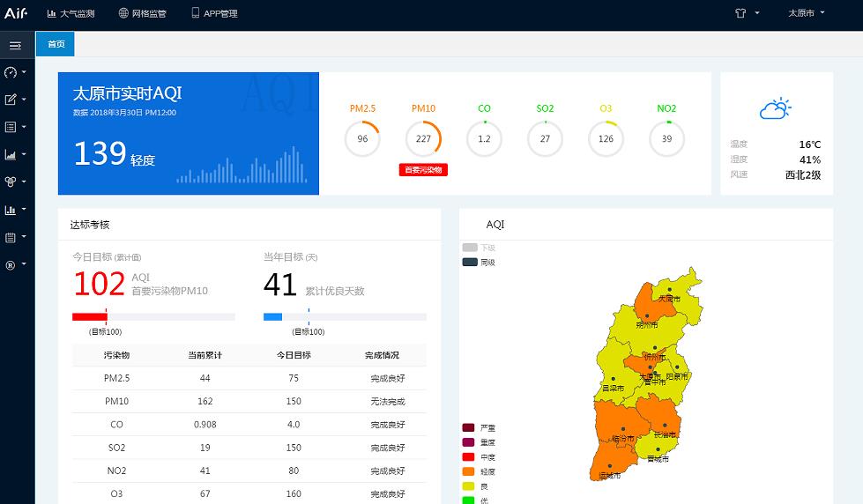The width and height of the screenshot is (863, 504).
Task: Toggle the 严重 severity legend entry
Action: [479, 427]
